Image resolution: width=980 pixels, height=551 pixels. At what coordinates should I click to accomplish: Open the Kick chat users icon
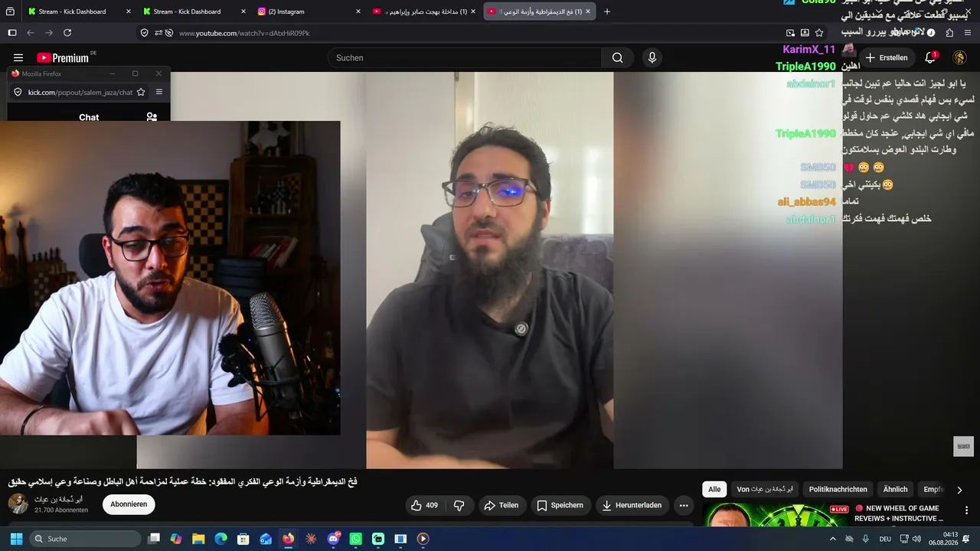click(x=152, y=117)
